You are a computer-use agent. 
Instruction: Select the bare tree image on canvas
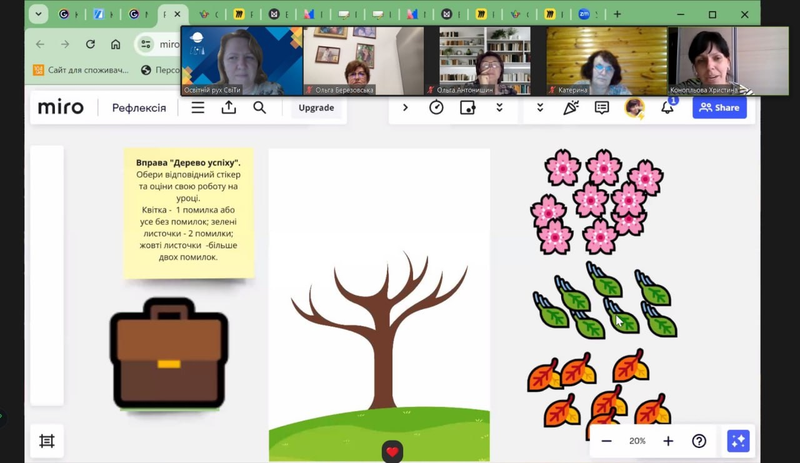(379, 305)
